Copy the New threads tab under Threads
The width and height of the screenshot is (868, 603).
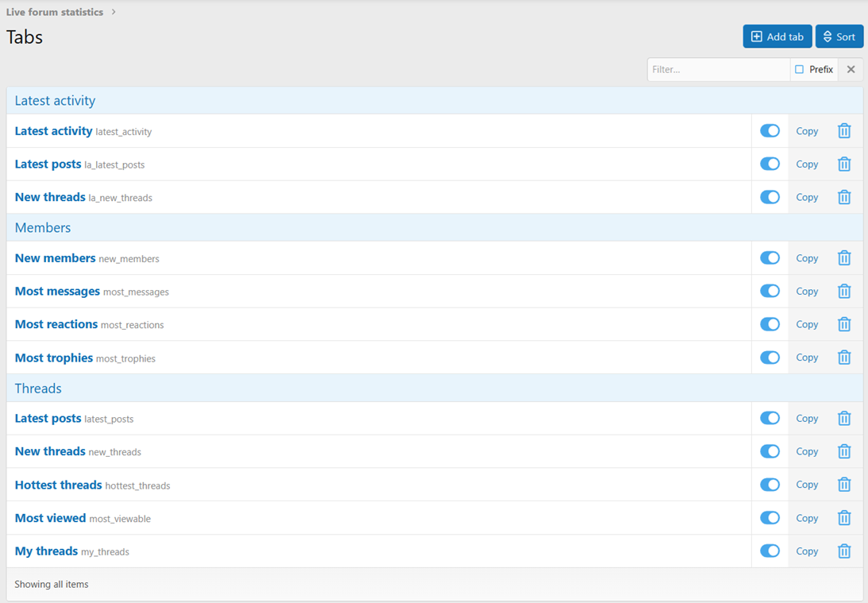807,451
